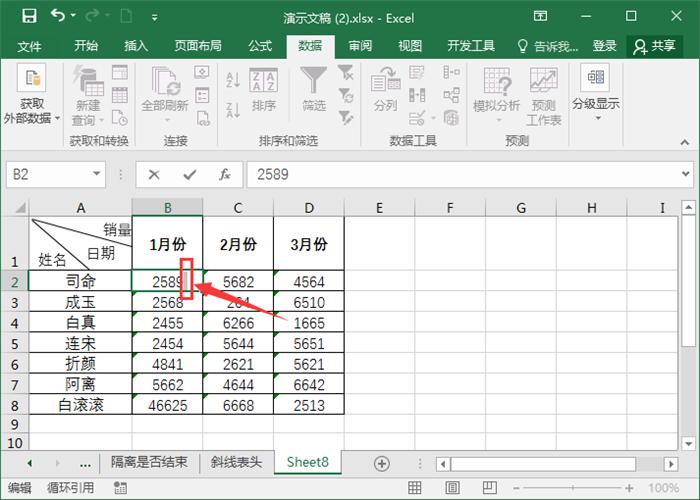This screenshot has width=700, height=500.
Task: Click cell containing 46625
Action: [x=167, y=405]
